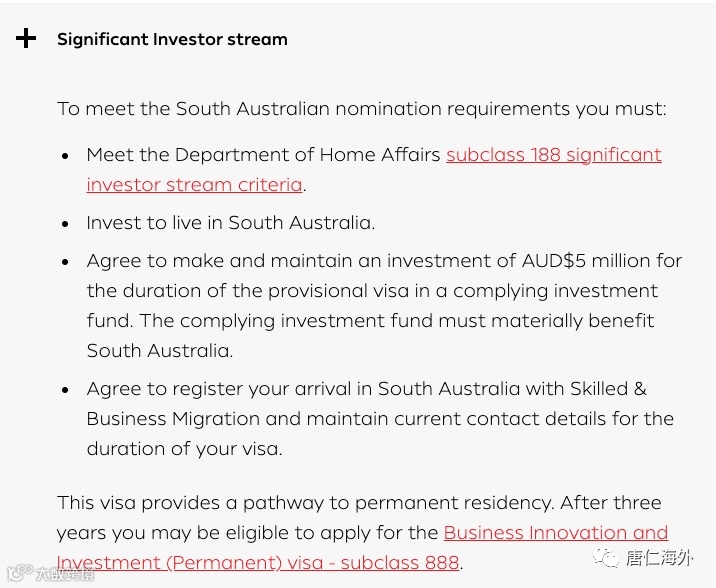The height and width of the screenshot is (588, 716).
Task: Click the bullet before Agree to make
Action: pyautogui.click(x=65, y=262)
